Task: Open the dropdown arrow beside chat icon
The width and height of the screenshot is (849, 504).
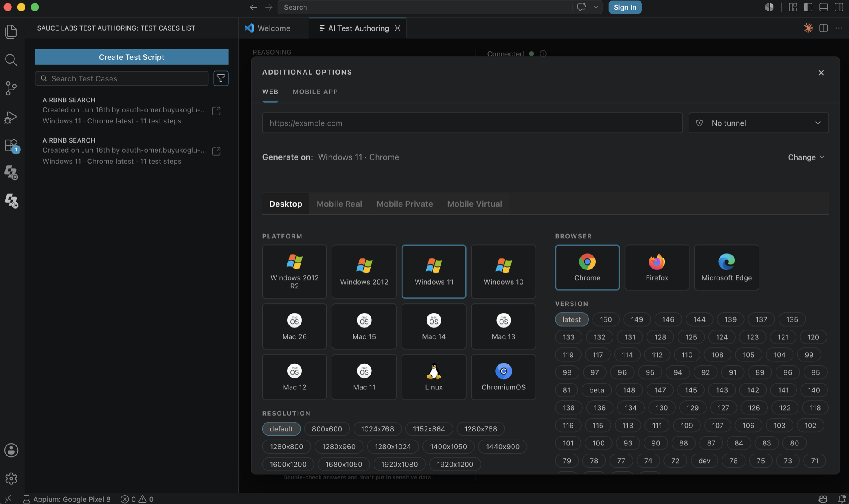Action: [596, 7]
